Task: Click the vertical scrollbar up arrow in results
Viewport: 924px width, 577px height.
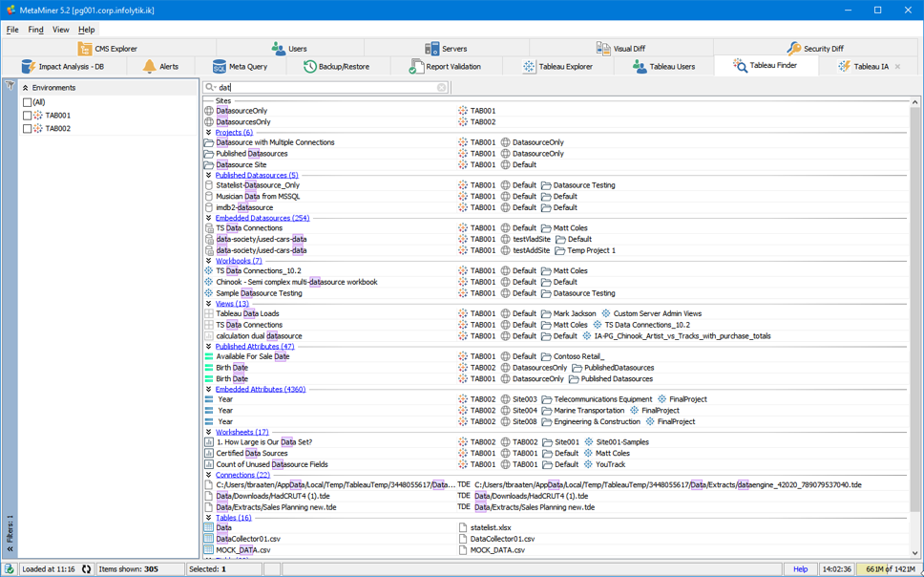Action: click(914, 102)
